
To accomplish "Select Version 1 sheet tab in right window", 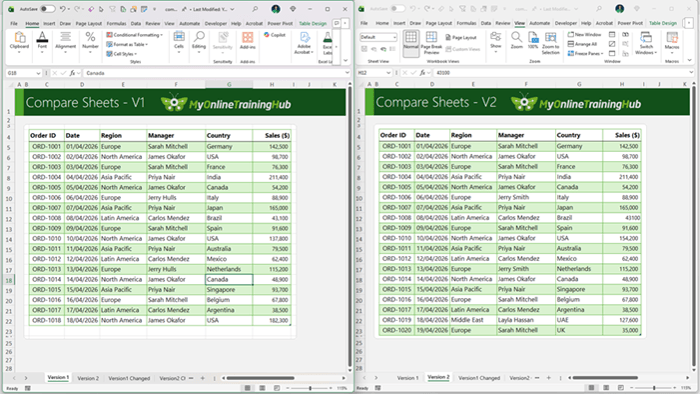I will tap(408, 378).
